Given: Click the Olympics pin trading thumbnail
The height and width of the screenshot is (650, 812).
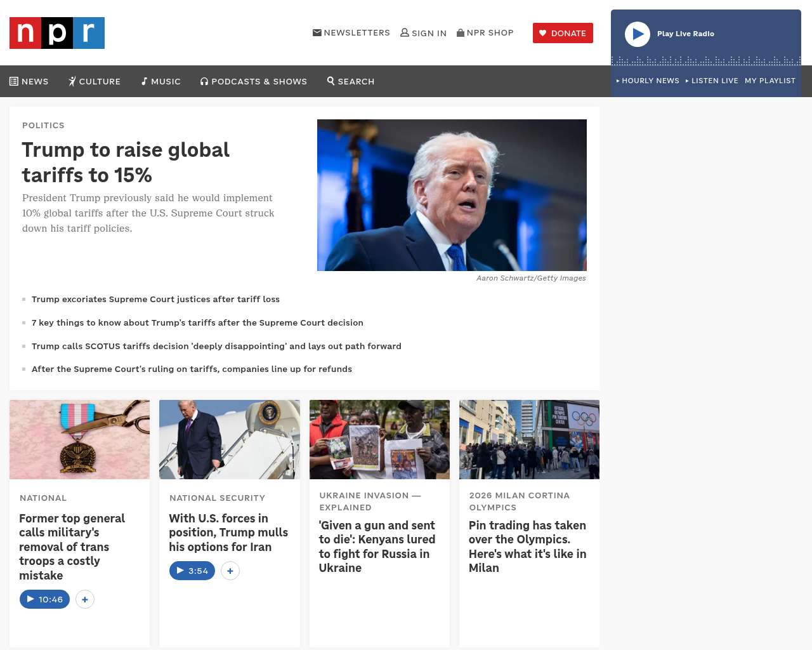Looking at the screenshot, I should point(529,439).
